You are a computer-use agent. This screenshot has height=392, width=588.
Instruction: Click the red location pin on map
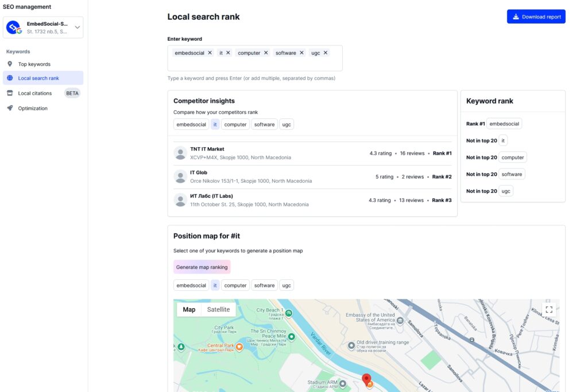click(x=366, y=379)
